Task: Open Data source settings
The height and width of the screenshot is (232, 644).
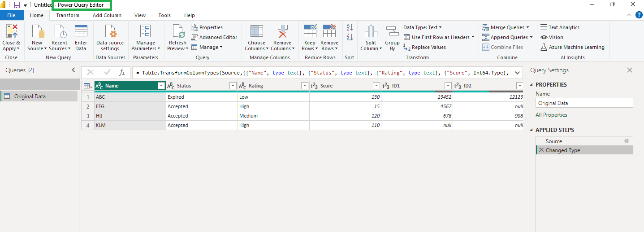Action: [x=110, y=31]
